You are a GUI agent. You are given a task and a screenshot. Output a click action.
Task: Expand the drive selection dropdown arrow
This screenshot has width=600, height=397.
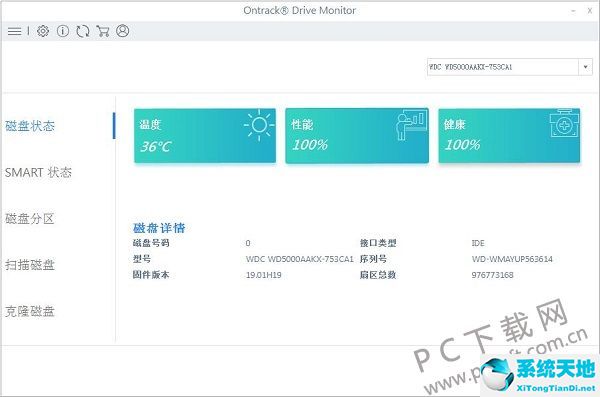click(585, 67)
